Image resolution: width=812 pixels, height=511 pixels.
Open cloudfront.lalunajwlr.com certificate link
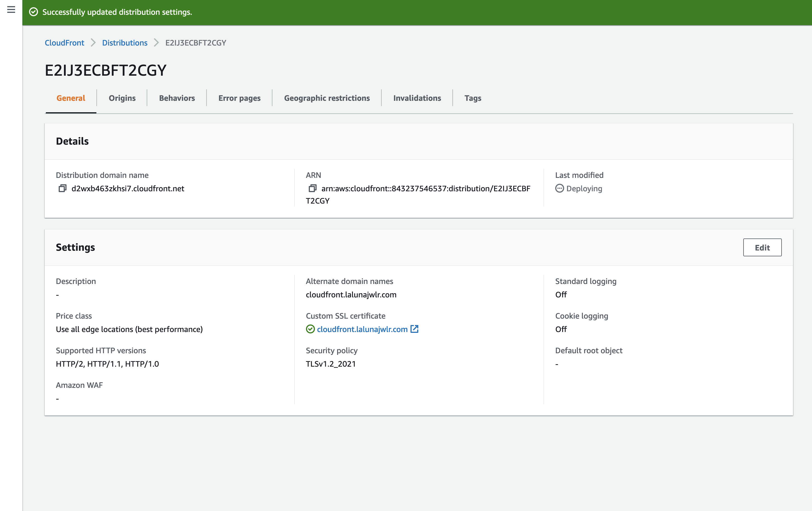pyautogui.click(x=362, y=329)
